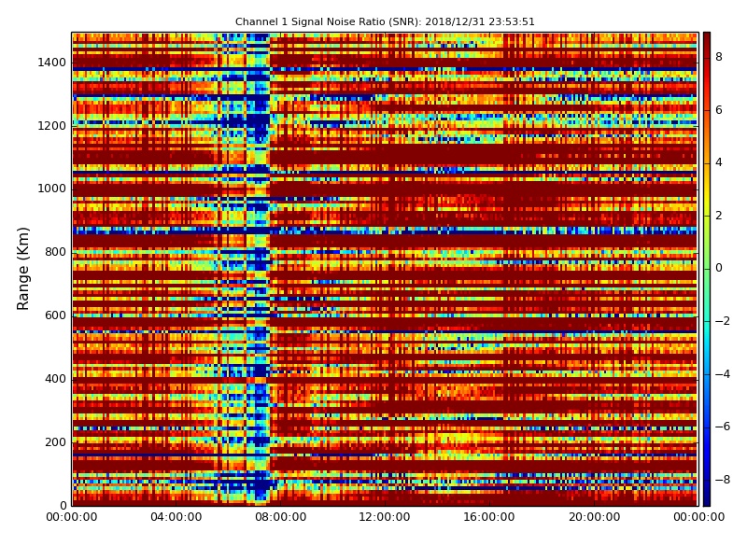The height and width of the screenshot is (560, 747).
Task: Click the dark red top of the colorbar
Action: (707, 38)
